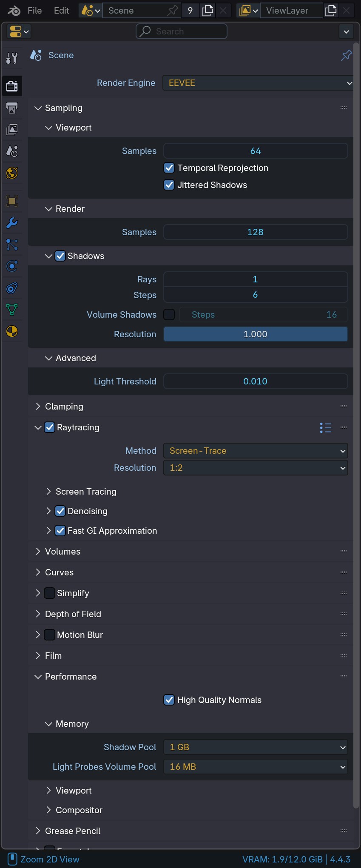The height and width of the screenshot is (868, 361).
Task: Open World properties tab
Action: tap(12, 173)
